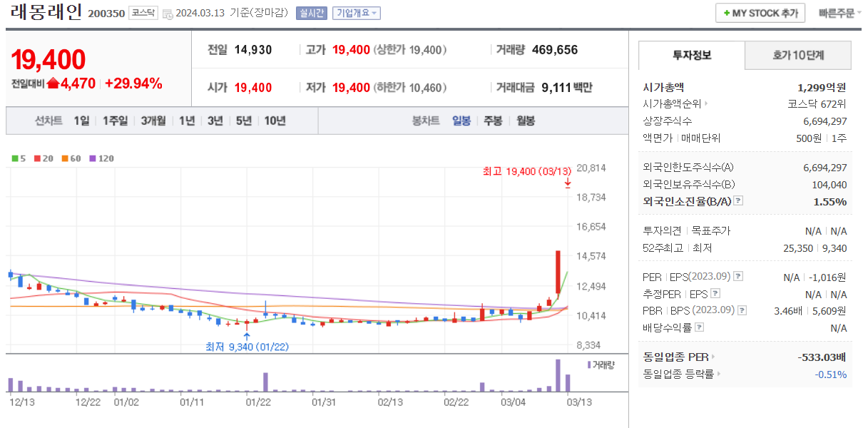Select the 3년 line chart period
This screenshot has width=868, height=428.
pos(215,121)
